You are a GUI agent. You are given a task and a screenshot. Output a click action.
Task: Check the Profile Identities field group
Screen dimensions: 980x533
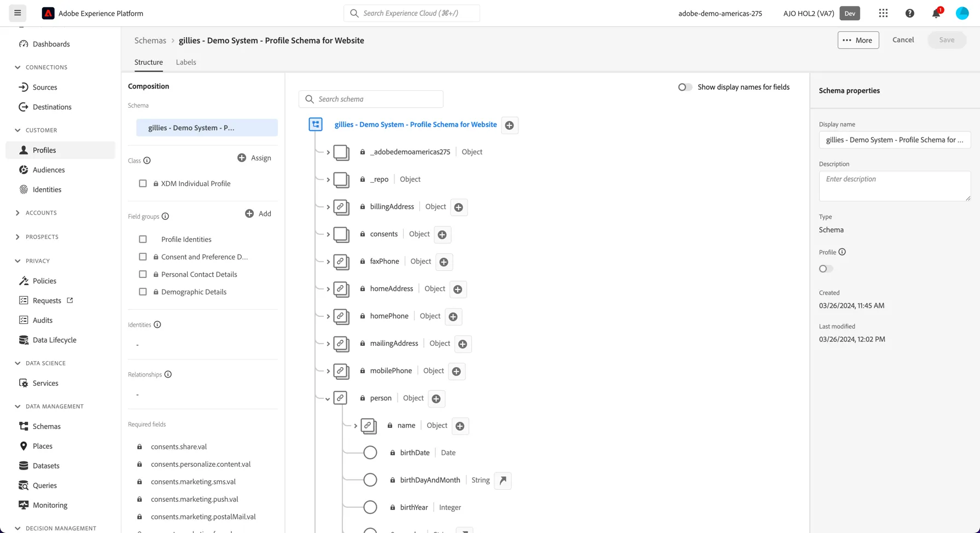coord(143,239)
